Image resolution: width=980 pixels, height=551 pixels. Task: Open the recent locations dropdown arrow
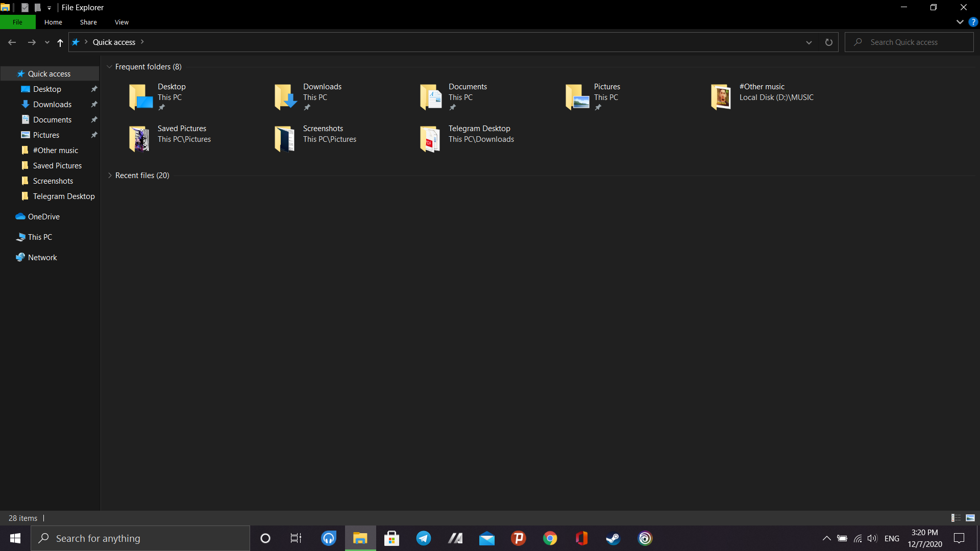pyautogui.click(x=47, y=42)
